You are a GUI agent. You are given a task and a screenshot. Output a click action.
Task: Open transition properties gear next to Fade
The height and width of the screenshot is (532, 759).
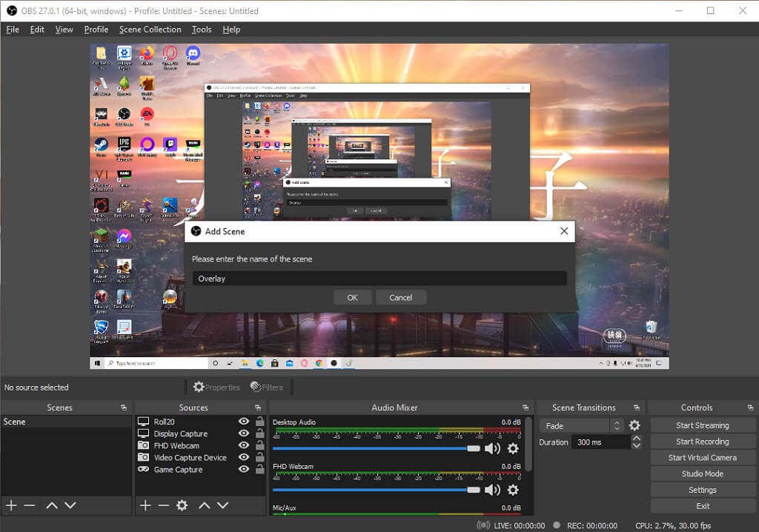point(634,425)
